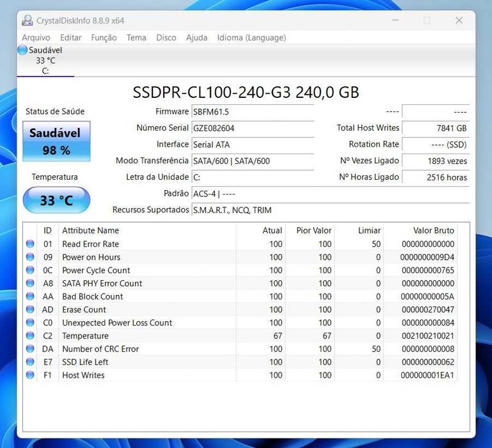Click the Letra da Unidade field C:

click(x=253, y=177)
